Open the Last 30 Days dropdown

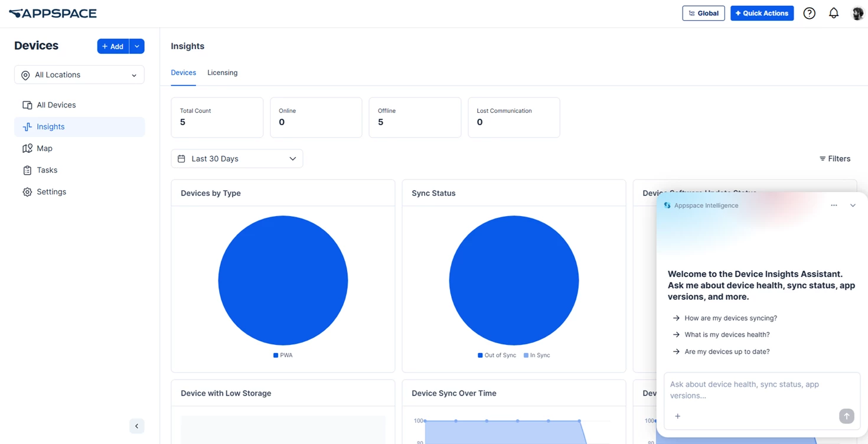[x=237, y=159]
